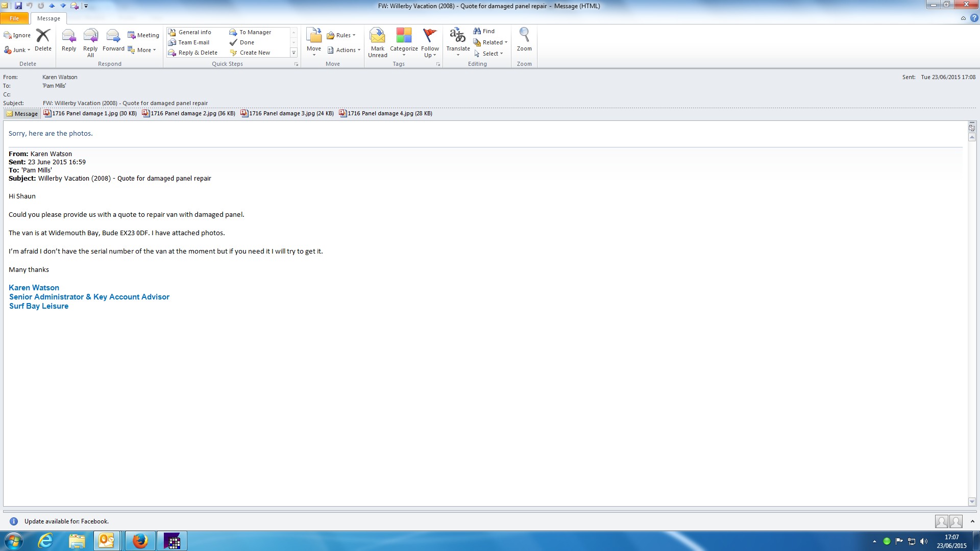Open the File tab
980x551 pixels.
(x=14, y=18)
